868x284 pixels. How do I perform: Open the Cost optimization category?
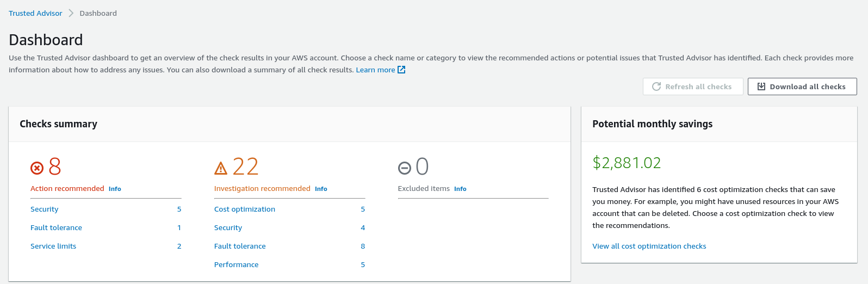pos(245,209)
